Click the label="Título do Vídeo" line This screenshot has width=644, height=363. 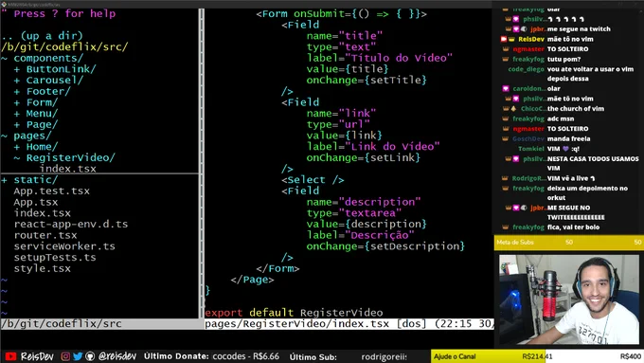pyautogui.click(x=380, y=58)
